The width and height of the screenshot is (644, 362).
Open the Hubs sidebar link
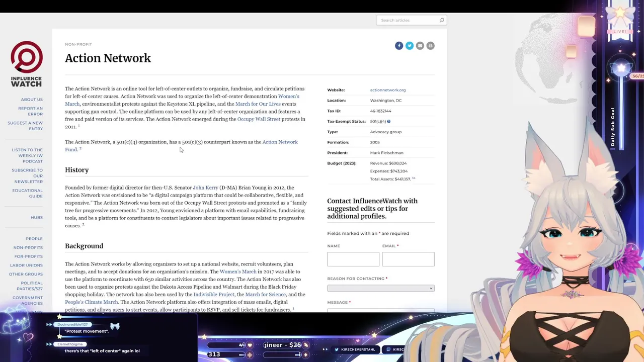[37, 218]
